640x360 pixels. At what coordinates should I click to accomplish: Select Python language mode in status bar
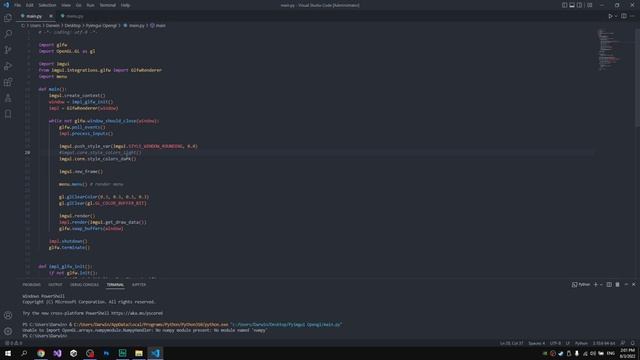click(581, 343)
